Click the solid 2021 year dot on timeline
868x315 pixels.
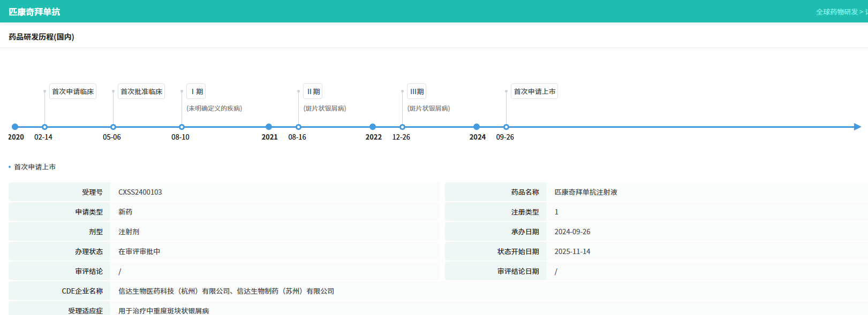[x=269, y=127]
